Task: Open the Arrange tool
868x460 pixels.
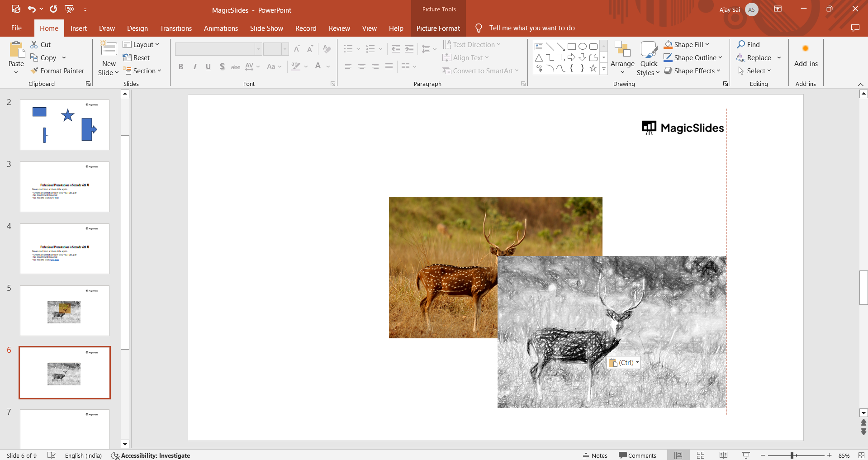Action: point(622,57)
